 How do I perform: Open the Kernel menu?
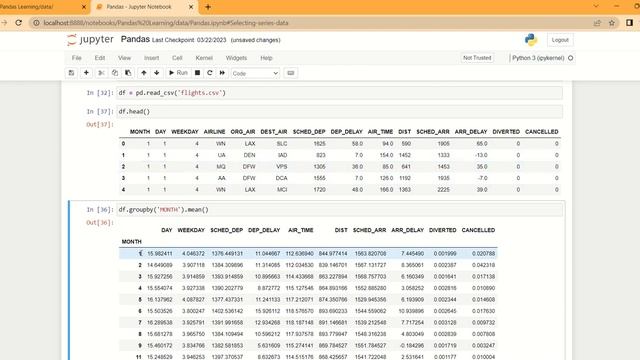click(x=204, y=58)
